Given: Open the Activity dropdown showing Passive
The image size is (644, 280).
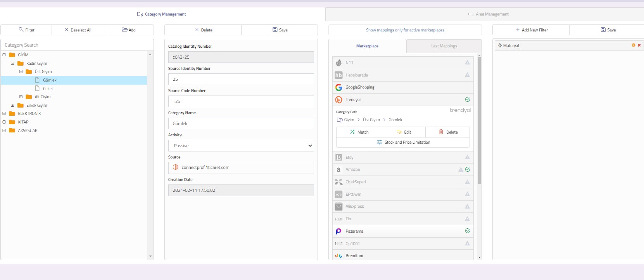Looking at the screenshot, I should coord(241,146).
